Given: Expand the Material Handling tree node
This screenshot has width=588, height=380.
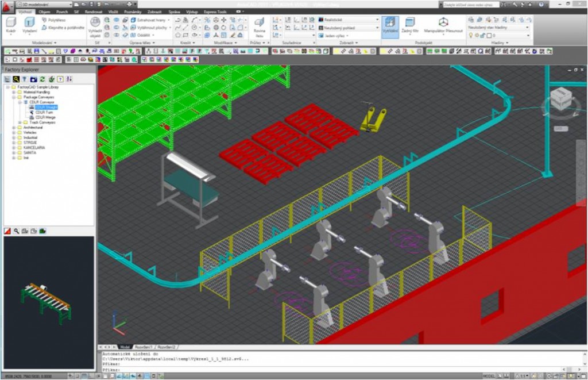Looking at the screenshot, I should coord(12,92).
